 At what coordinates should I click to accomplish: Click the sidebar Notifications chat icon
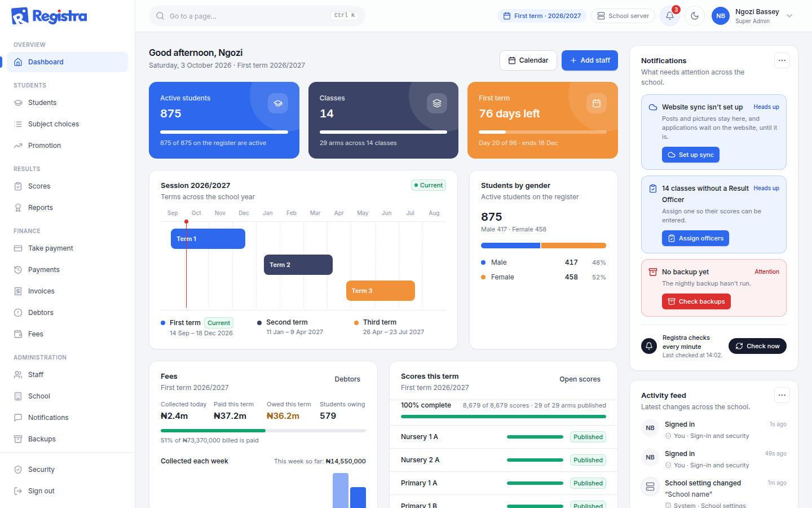18,418
